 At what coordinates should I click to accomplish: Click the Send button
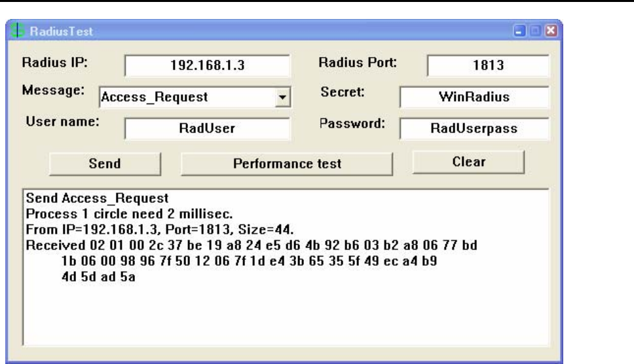point(105,164)
